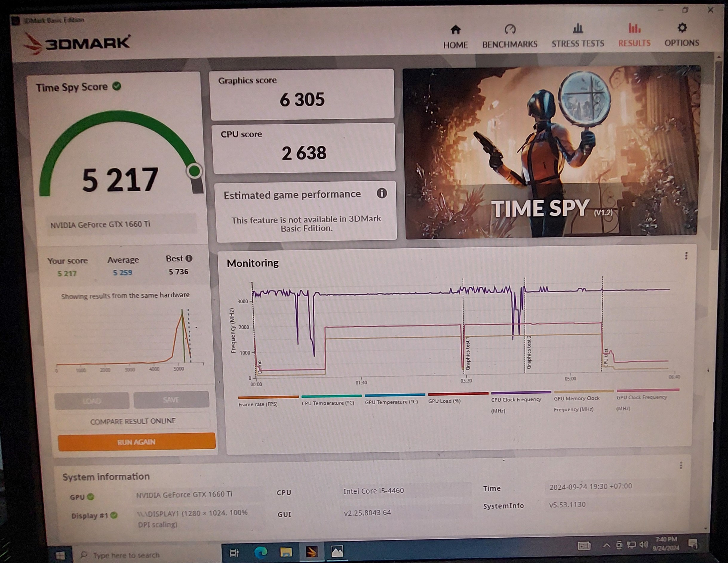Expand the system tray hidden icons chevron

(x=607, y=545)
